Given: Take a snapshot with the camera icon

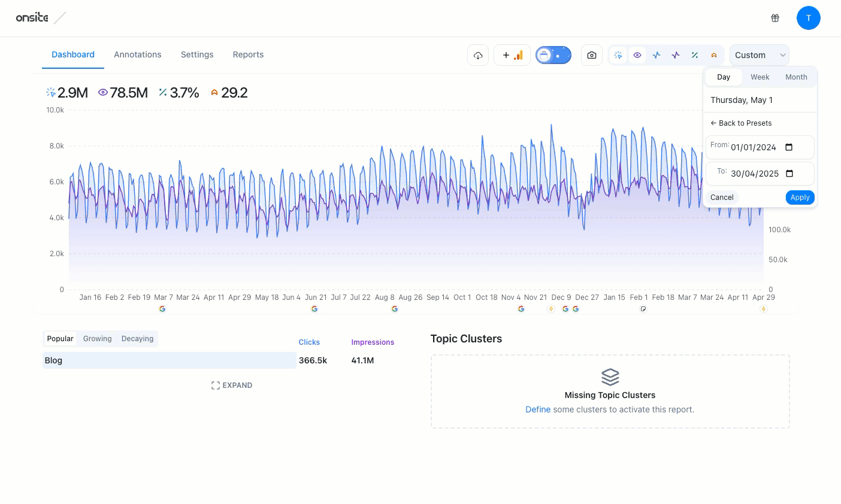Looking at the screenshot, I should 592,55.
